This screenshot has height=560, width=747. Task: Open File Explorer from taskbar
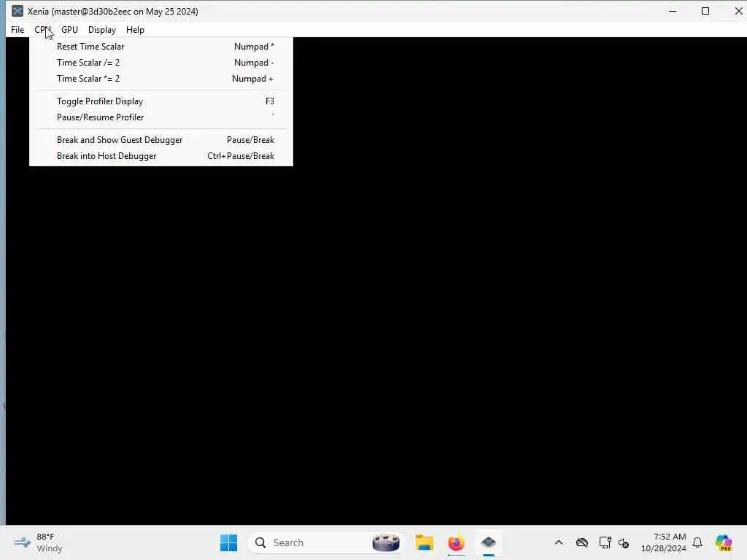[x=424, y=542]
